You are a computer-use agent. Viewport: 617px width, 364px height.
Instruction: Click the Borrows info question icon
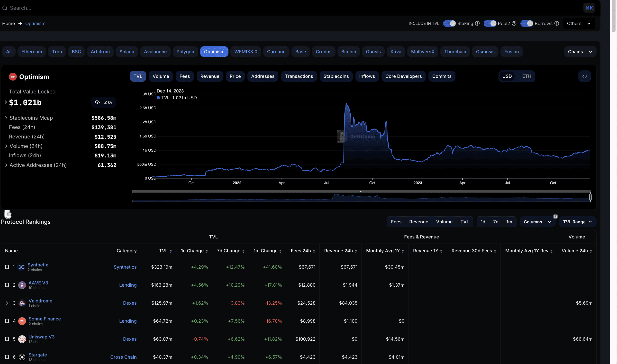(557, 24)
